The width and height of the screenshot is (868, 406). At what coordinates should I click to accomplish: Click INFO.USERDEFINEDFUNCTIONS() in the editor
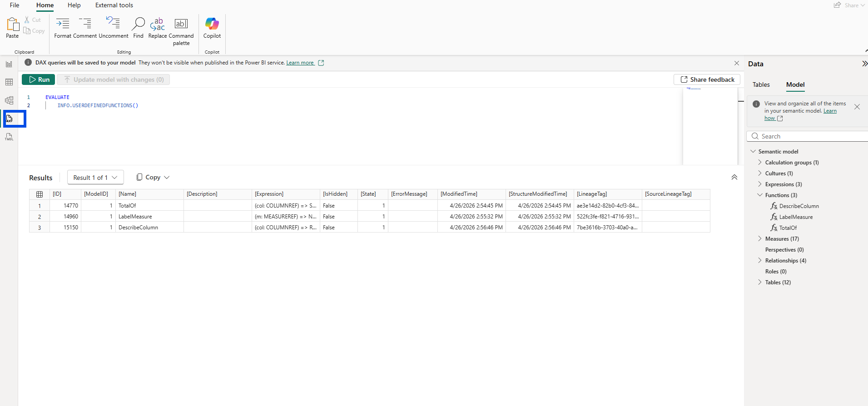point(98,105)
